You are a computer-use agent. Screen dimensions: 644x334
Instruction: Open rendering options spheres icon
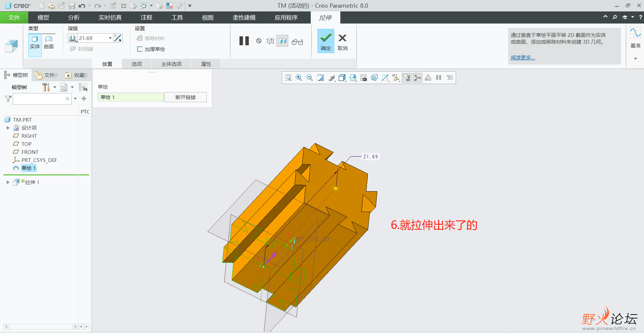(331, 78)
